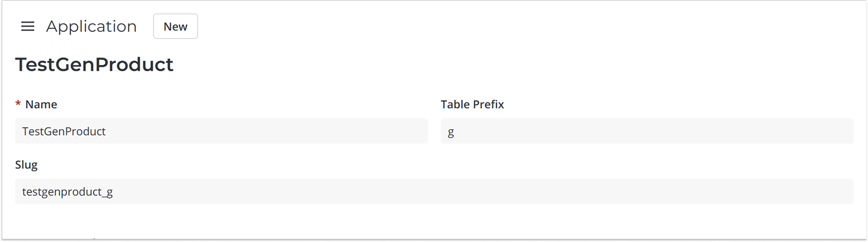Open the hamburger navigation menu

[x=28, y=27]
